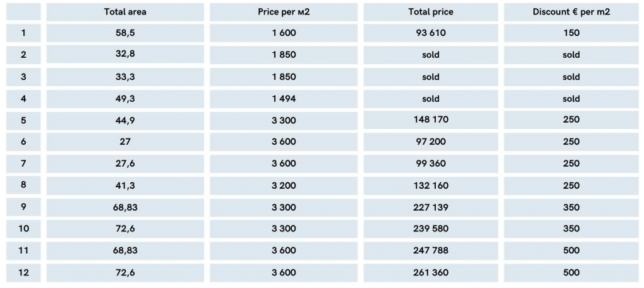644x288 pixels.
Task: Click the 239 580 total price cell
Action: click(431, 229)
